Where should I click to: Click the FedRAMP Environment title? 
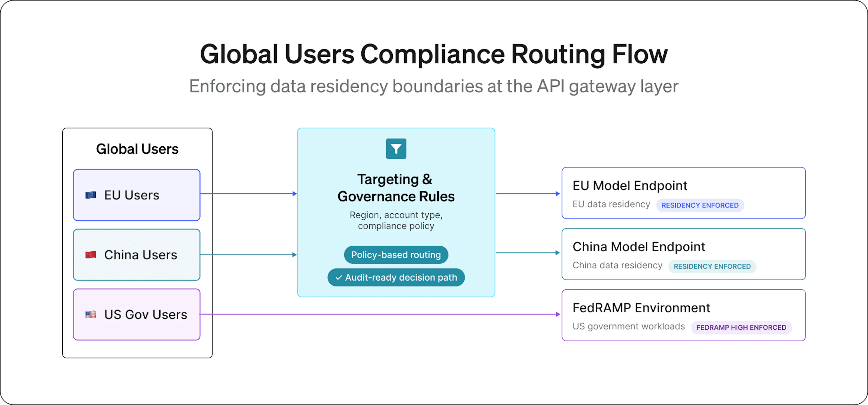point(641,308)
